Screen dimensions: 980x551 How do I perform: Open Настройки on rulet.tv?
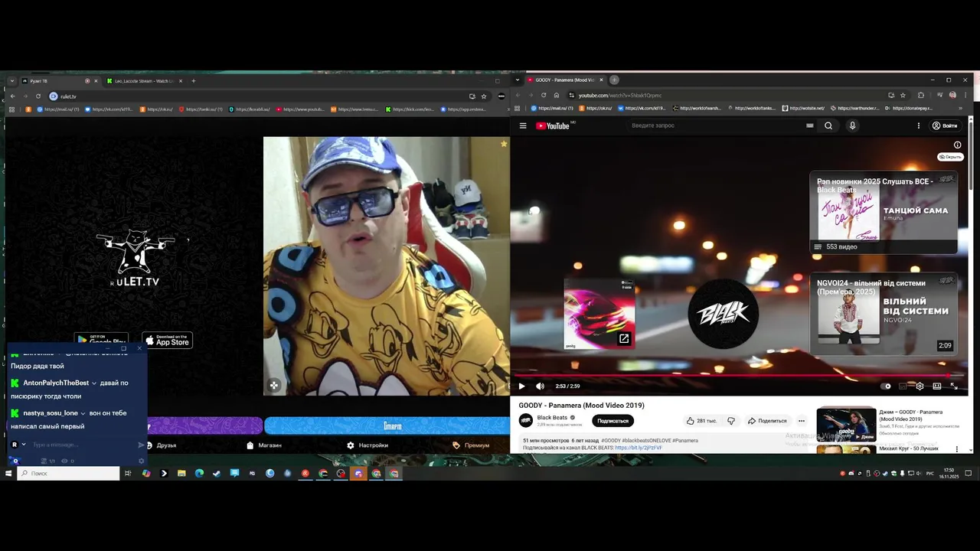tap(367, 445)
